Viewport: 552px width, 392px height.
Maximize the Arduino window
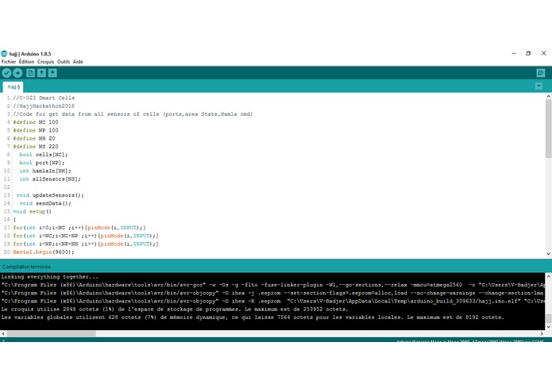(528, 53)
